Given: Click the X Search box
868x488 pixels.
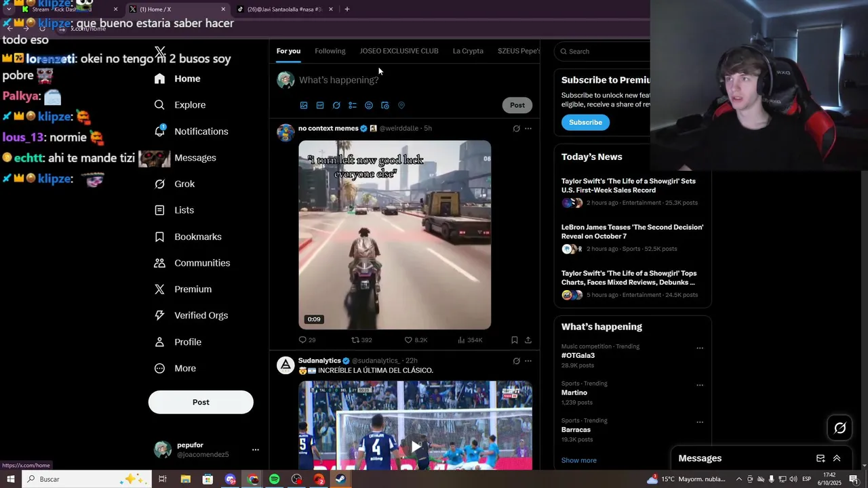Looking at the screenshot, I should [604, 52].
